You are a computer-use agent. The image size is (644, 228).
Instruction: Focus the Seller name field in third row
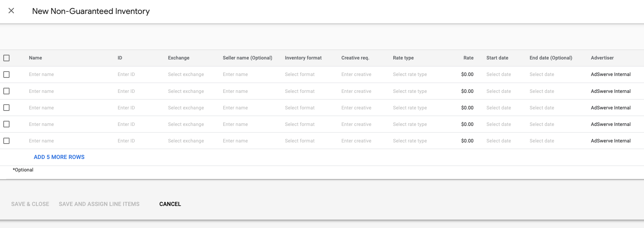(x=235, y=108)
